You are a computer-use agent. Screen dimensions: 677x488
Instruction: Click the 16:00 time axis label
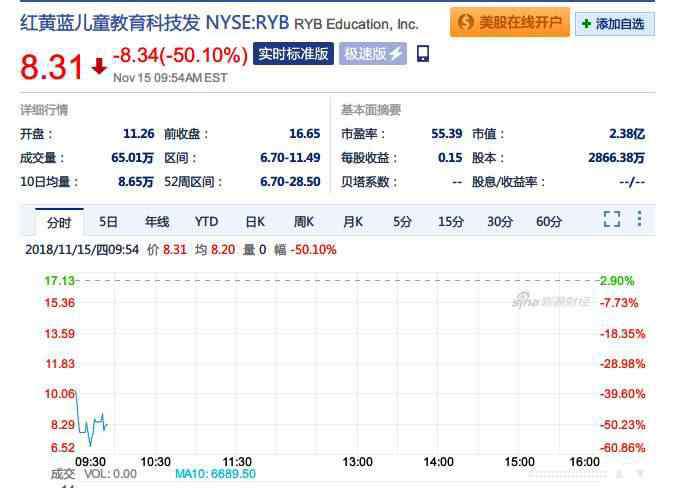pos(584,462)
